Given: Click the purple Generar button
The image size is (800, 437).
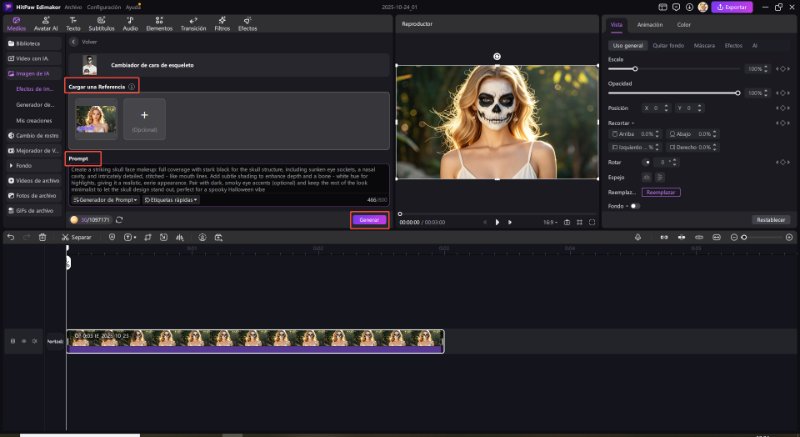Looking at the screenshot, I should point(369,219).
